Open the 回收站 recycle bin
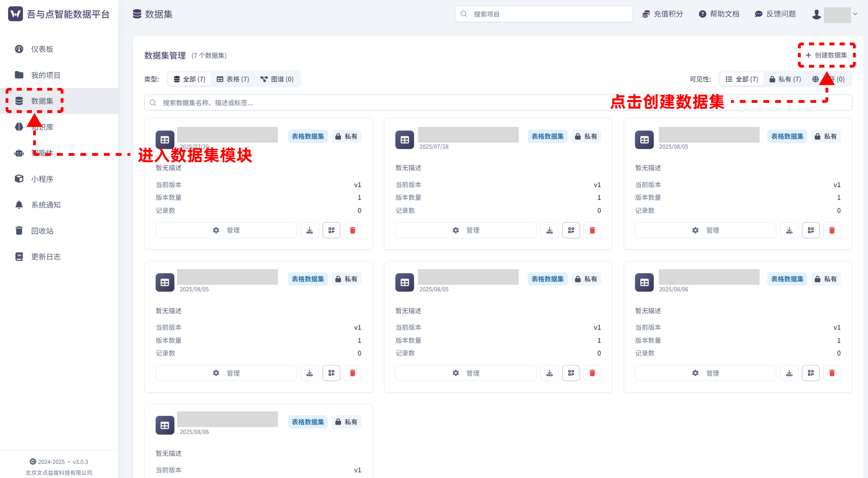Viewport: 868px width, 478px height. (x=42, y=230)
